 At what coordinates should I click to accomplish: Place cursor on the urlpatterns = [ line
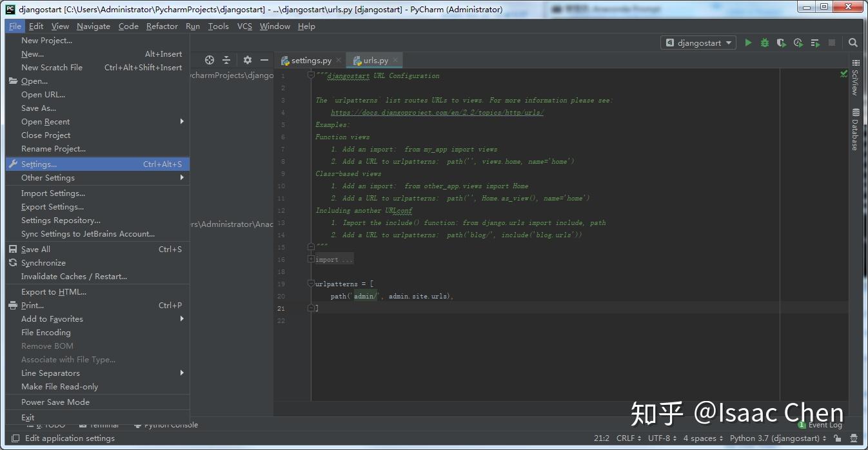click(x=344, y=284)
